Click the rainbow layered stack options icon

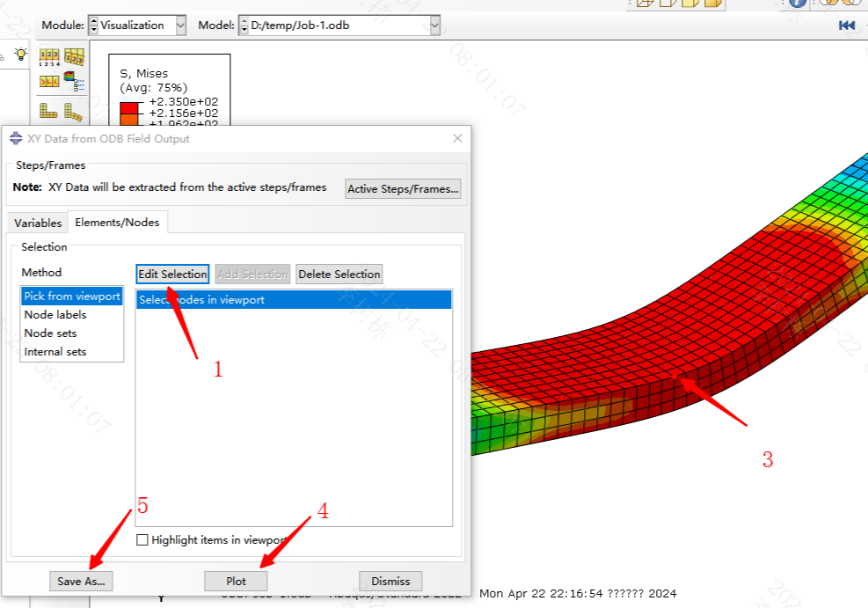[74, 82]
